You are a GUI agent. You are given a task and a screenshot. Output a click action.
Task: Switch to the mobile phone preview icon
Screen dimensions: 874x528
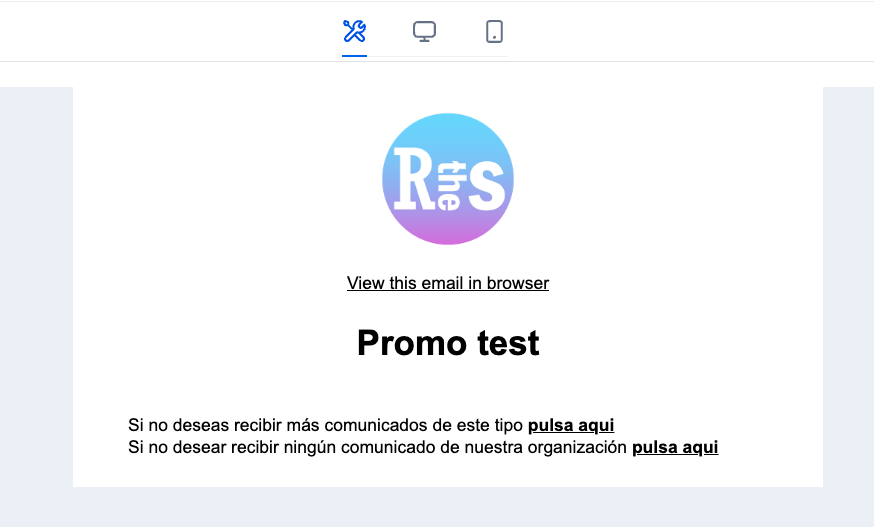pyautogui.click(x=494, y=31)
